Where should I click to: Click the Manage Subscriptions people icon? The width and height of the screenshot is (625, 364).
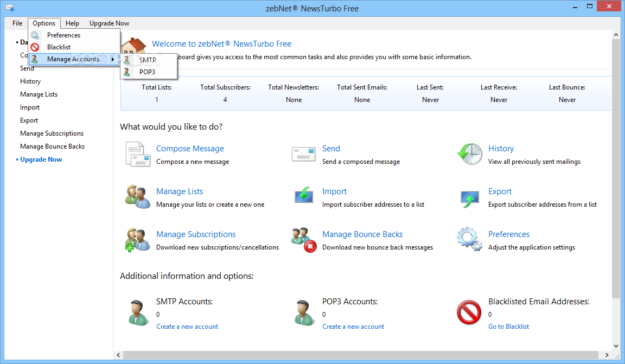(x=137, y=240)
